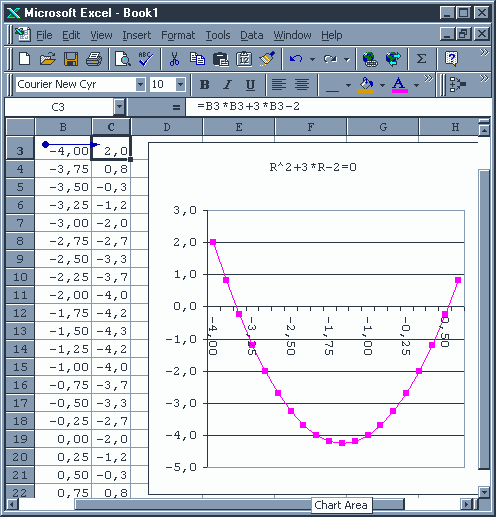496x517 pixels.
Task: Click the vertical scrollbar down arrow
Action: (x=484, y=492)
